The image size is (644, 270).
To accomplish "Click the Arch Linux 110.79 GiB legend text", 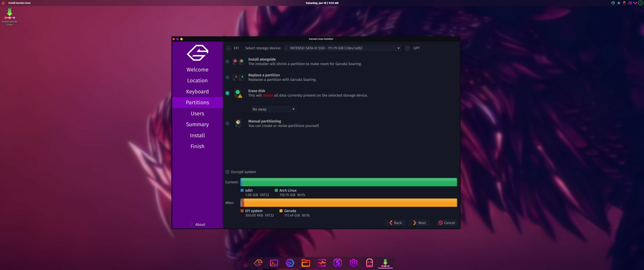I will coord(292,193).
